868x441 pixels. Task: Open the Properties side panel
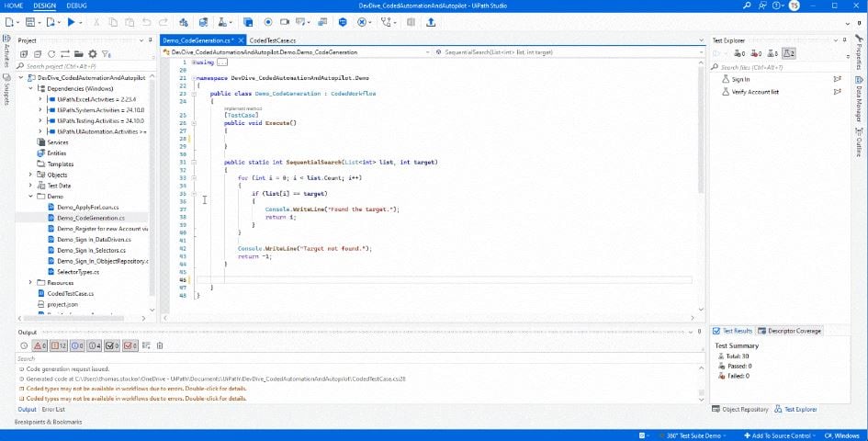click(x=859, y=53)
